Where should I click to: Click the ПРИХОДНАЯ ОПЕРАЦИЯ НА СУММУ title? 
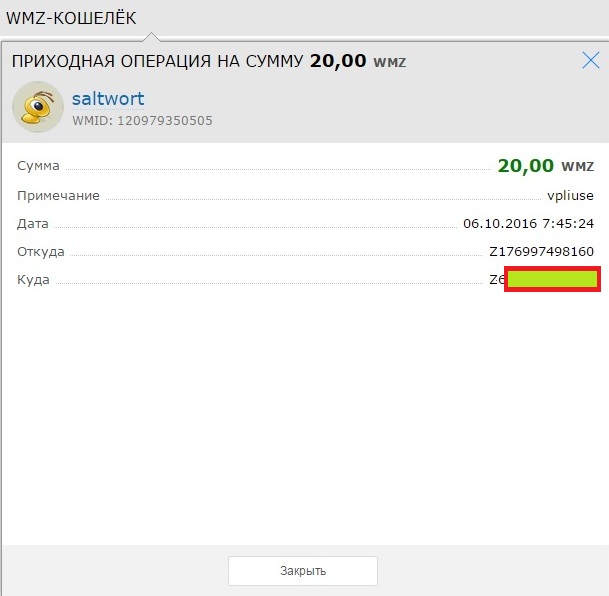point(157,61)
